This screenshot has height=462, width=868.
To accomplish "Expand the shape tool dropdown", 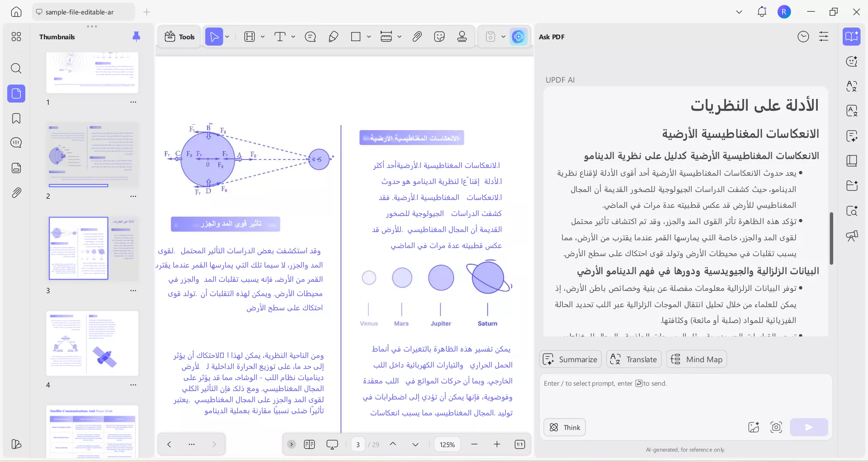I will 368,37.
